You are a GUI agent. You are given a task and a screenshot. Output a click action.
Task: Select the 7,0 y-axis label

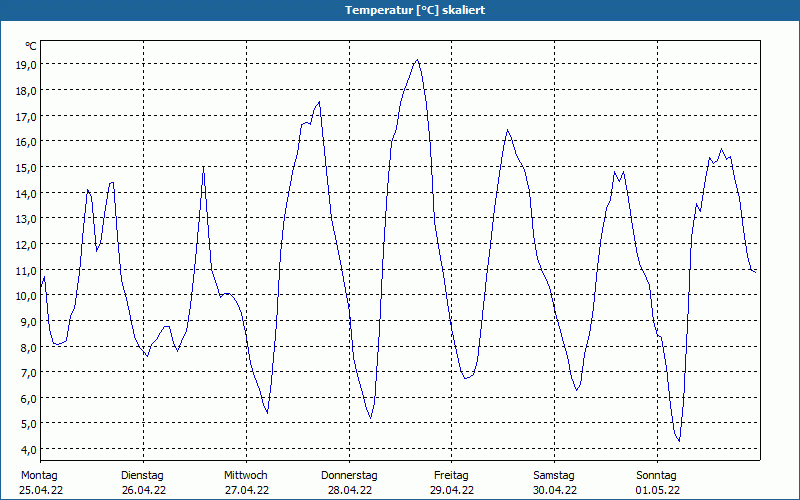pos(28,372)
